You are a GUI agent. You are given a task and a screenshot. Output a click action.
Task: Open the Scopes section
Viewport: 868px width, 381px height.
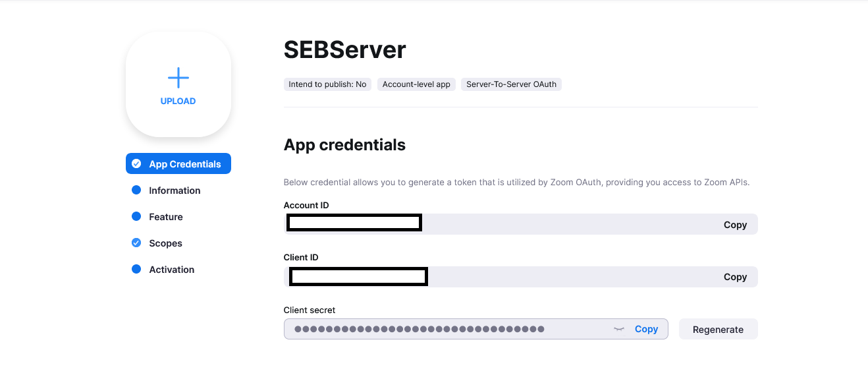[x=165, y=243]
